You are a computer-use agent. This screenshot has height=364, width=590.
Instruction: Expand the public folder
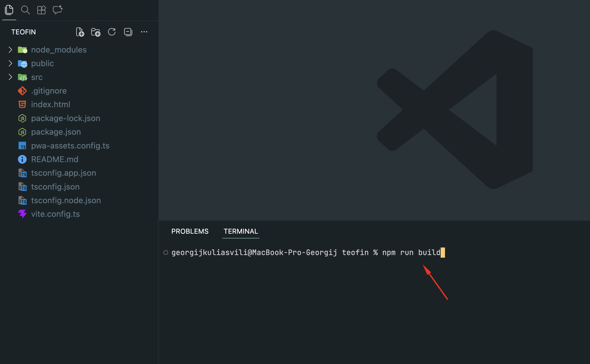(x=42, y=64)
